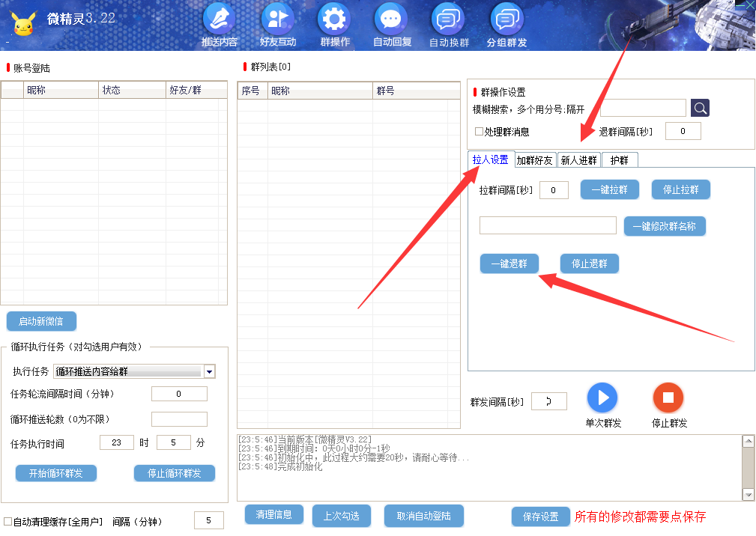Start 单次群发 with the play icon

602,398
